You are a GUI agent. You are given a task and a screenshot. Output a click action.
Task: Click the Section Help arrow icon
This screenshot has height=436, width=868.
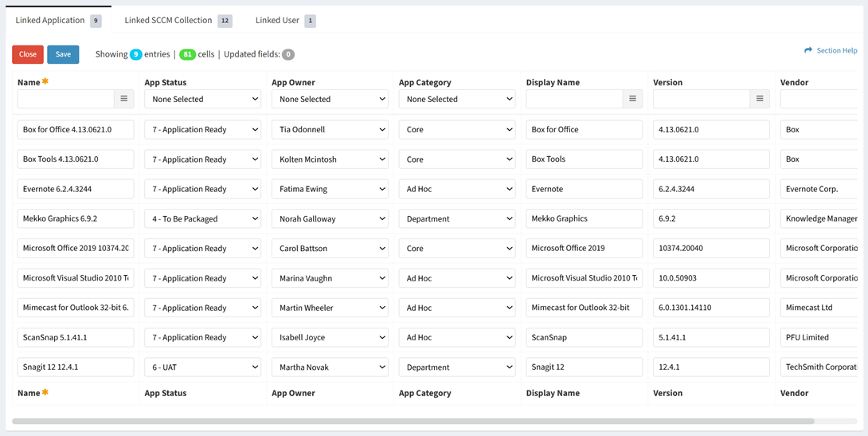808,50
